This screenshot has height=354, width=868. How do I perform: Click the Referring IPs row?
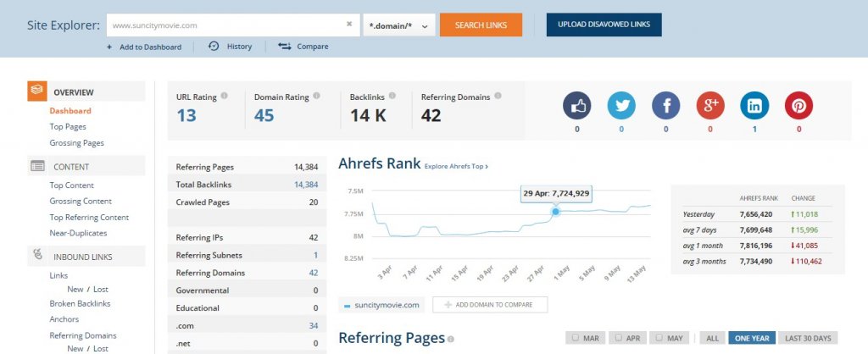click(x=247, y=237)
